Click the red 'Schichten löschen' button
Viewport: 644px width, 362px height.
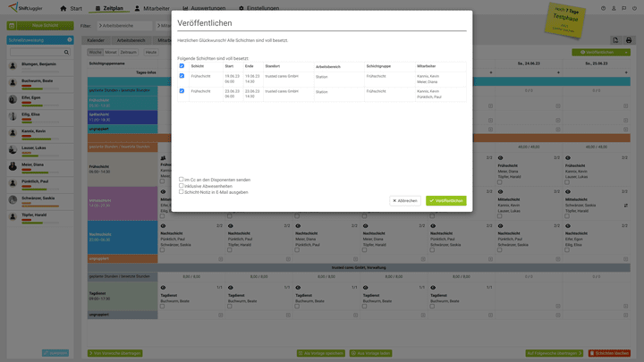click(x=610, y=353)
